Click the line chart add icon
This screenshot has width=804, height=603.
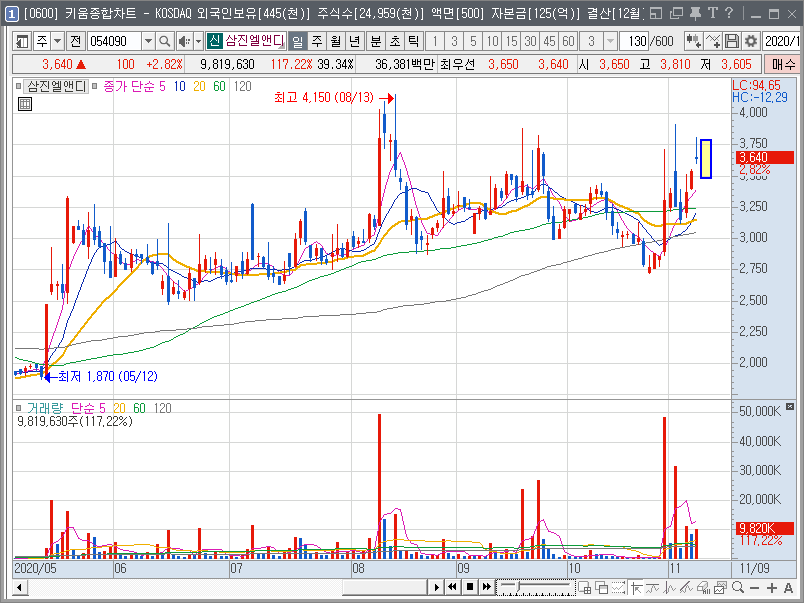pyautogui.click(x=713, y=41)
